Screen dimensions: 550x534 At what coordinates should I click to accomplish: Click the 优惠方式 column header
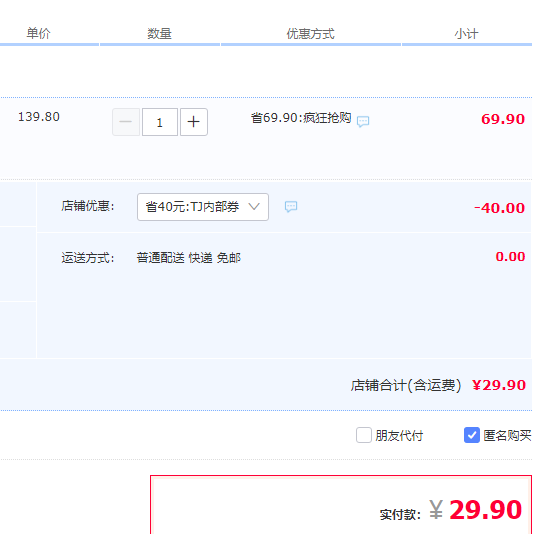click(310, 34)
